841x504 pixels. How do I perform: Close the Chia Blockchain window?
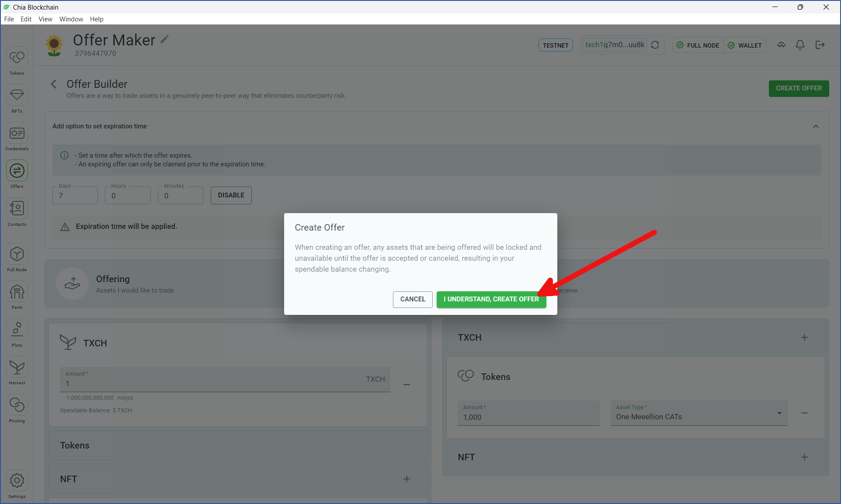pos(826,7)
